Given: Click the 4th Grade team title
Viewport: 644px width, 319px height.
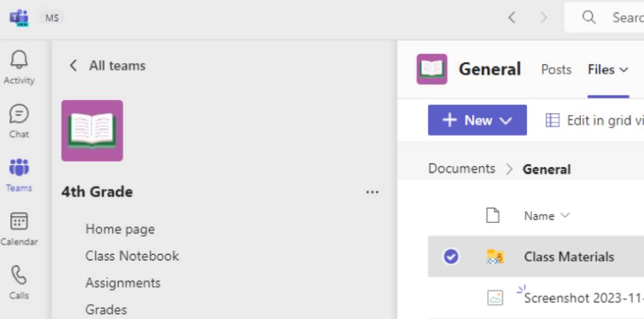Looking at the screenshot, I should [x=97, y=192].
